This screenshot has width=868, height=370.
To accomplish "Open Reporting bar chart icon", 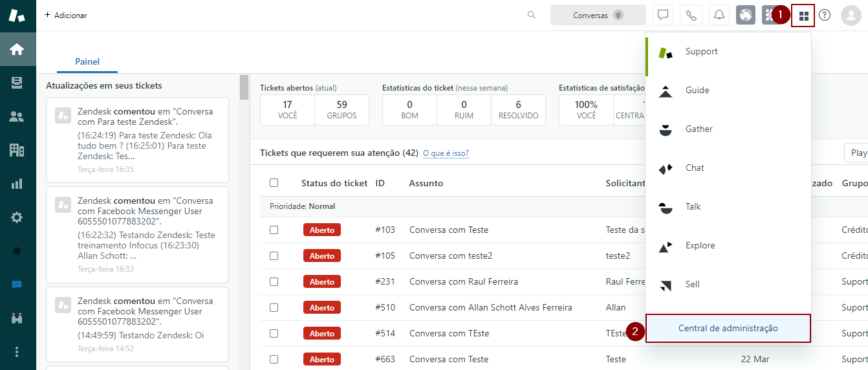I will pyautogui.click(x=17, y=184).
